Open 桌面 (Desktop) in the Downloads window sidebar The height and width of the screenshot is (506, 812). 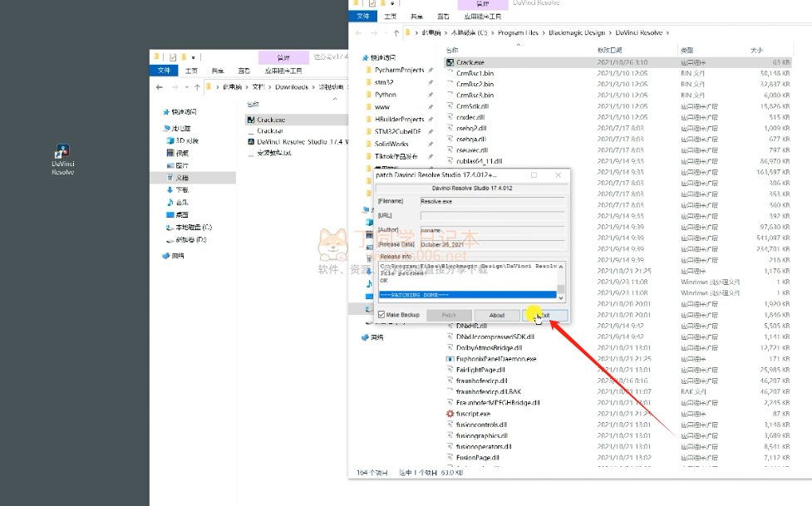[182, 215]
